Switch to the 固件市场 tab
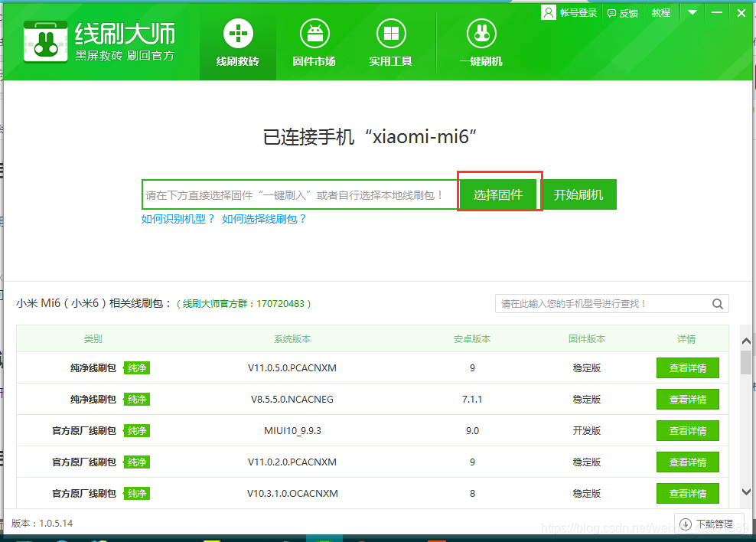Viewport: 756px width, 542px height. pos(314,43)
